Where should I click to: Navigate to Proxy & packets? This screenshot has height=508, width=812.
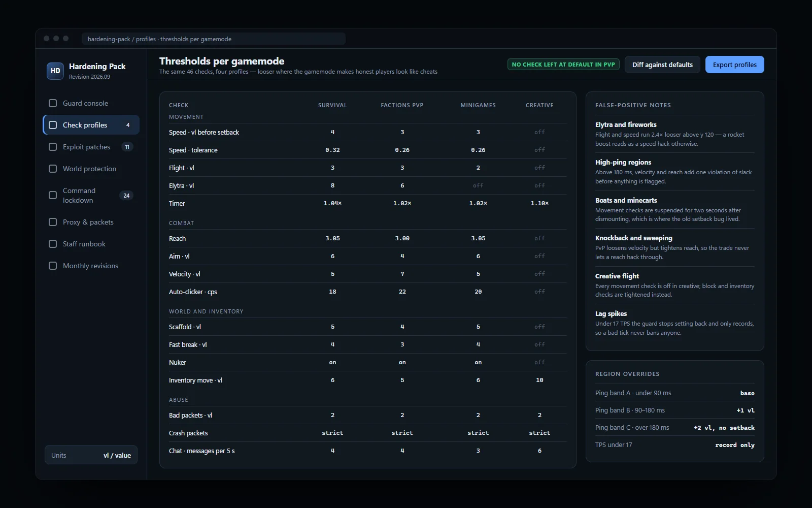tap(91, 222)
